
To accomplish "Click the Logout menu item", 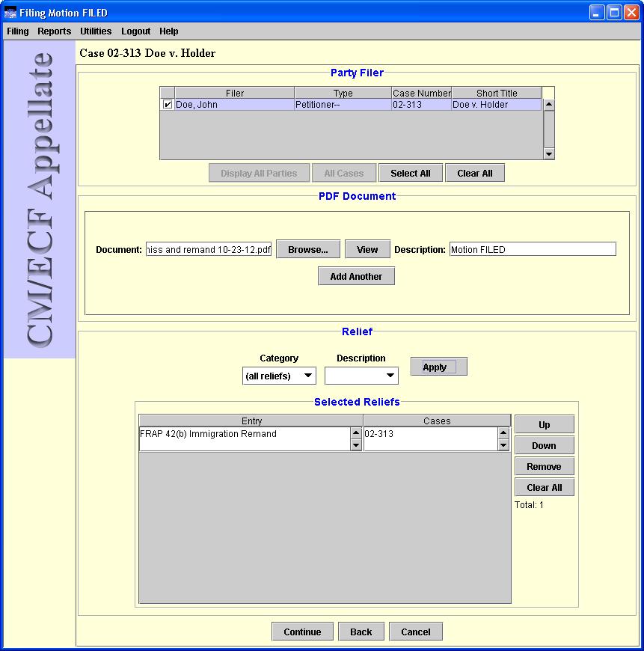I will point(135,31).
